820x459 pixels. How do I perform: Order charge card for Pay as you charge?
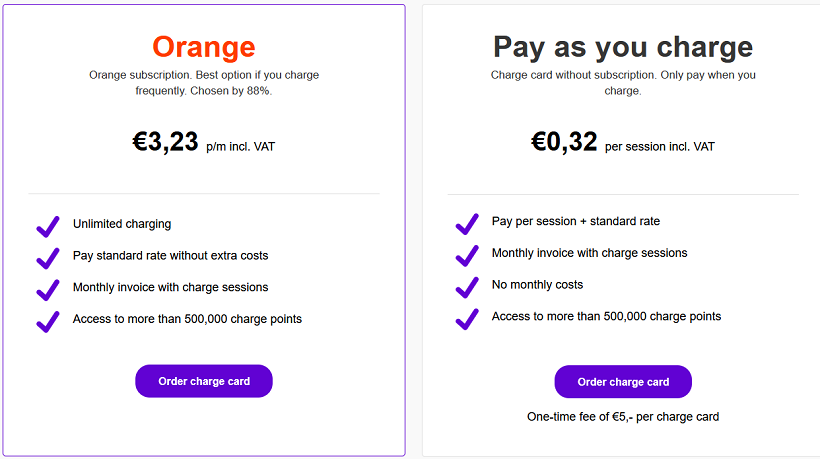(623, 382)
